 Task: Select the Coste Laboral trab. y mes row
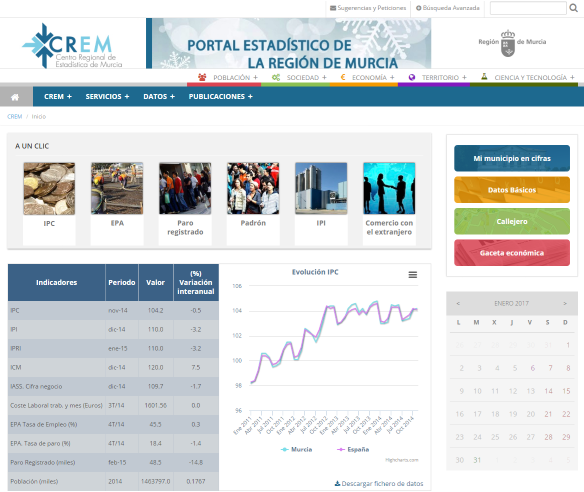113,406
